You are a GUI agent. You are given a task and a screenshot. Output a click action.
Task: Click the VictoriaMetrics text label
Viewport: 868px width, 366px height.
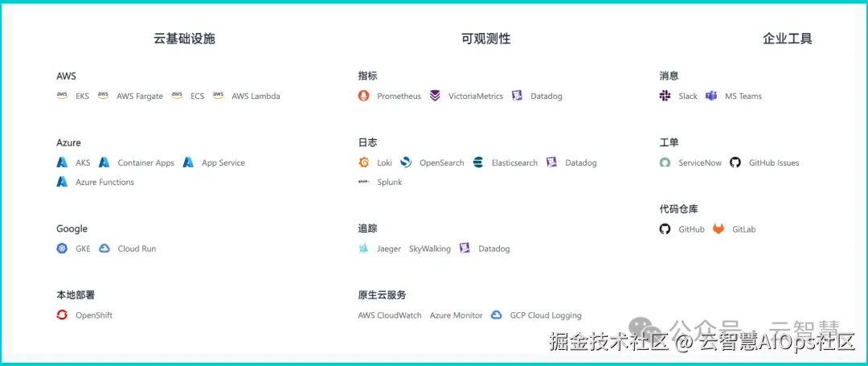[476, 96]
